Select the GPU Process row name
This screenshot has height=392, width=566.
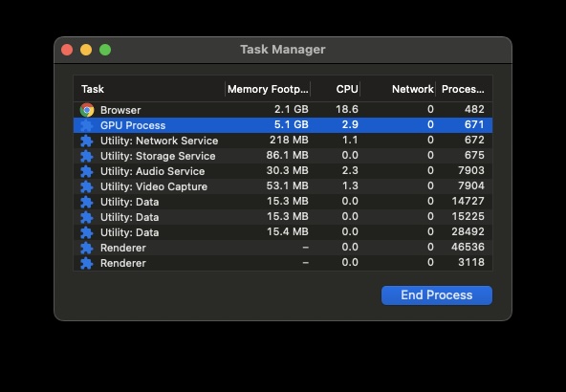pos(133,125)
